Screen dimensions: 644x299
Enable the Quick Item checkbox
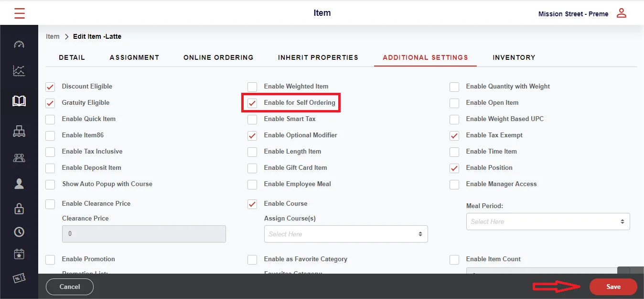click(x=50, y=119)
